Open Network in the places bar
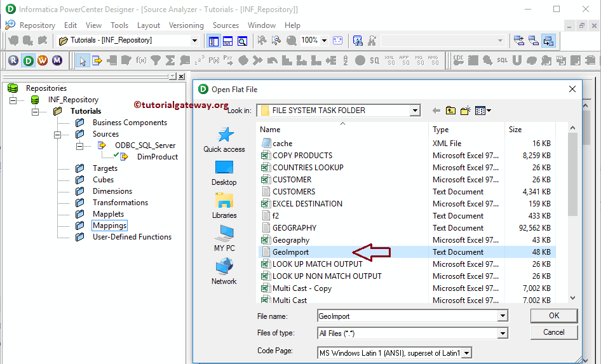The height and width of the screenshot is (364, 601). point(224,272)
